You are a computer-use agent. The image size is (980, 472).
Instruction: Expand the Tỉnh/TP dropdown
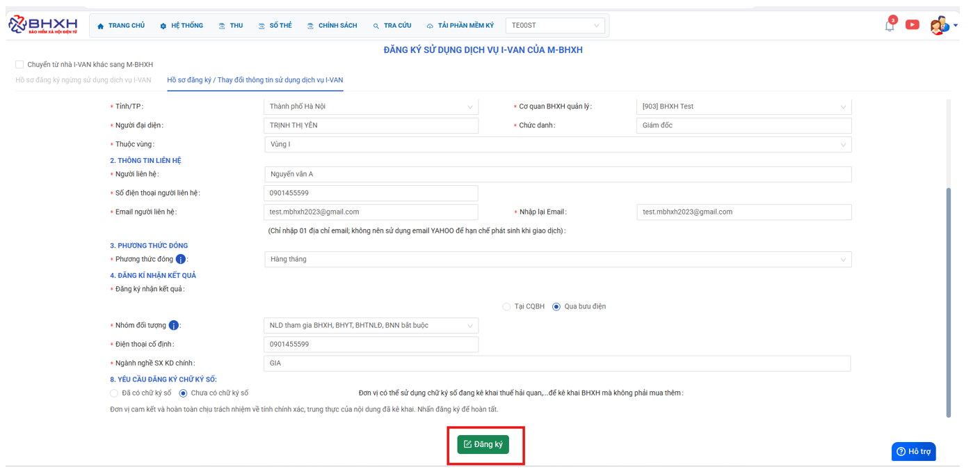tap(371, 107)
